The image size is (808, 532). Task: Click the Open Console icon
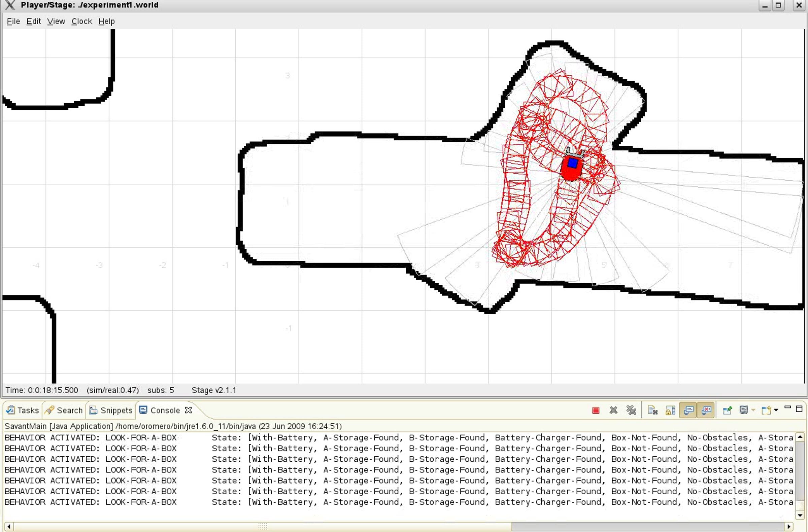766,411
